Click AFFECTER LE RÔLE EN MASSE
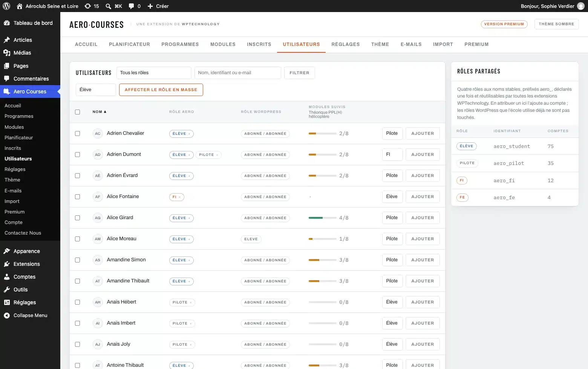 coord(161,90)
